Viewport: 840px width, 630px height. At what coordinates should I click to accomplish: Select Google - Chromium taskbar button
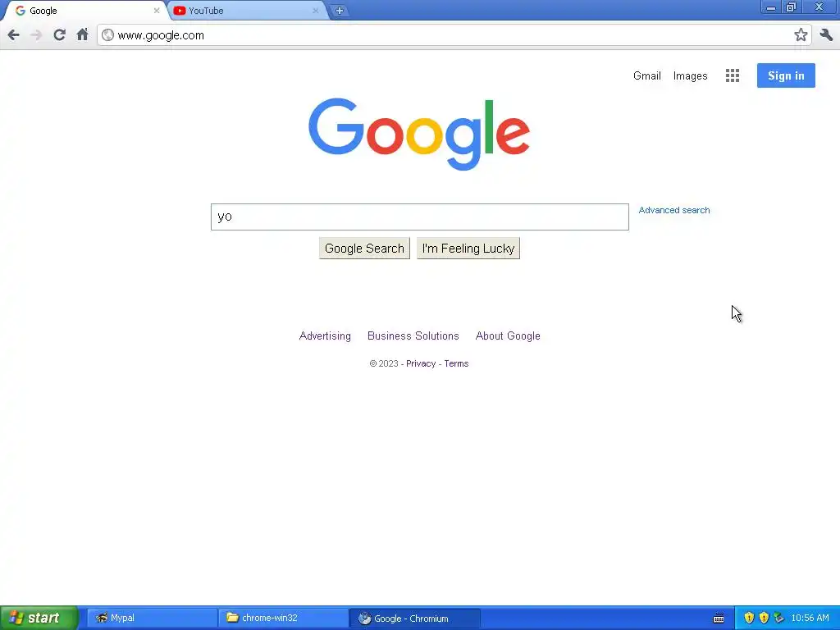coord(414,619)
